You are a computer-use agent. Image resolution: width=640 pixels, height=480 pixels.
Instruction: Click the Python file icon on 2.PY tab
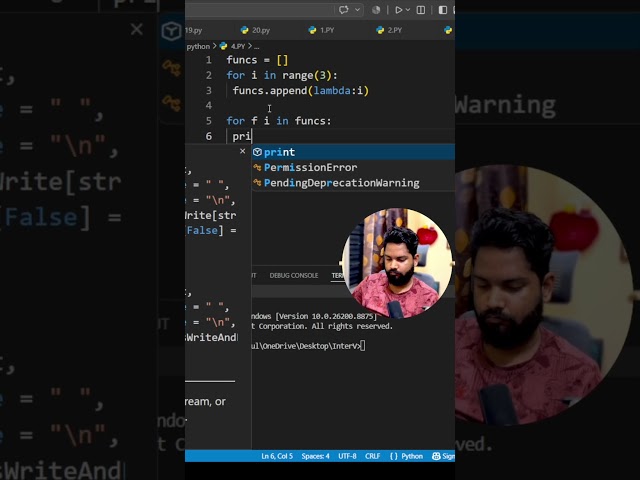[x=380, y=30]
